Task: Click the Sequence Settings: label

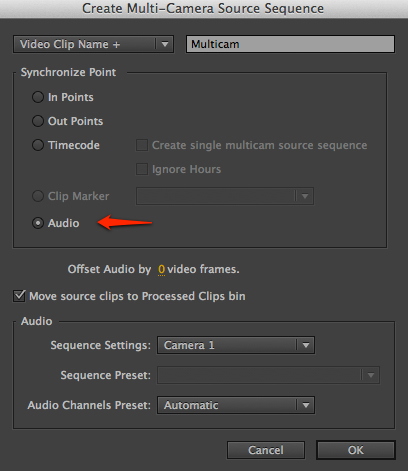Action: pos(101,345)
